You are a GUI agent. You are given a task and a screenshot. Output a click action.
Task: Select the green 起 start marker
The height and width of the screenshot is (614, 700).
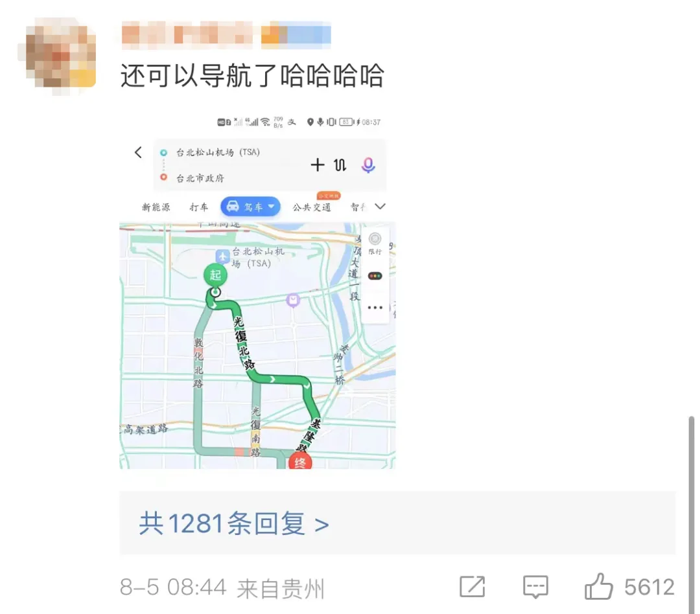pos(216,275)
